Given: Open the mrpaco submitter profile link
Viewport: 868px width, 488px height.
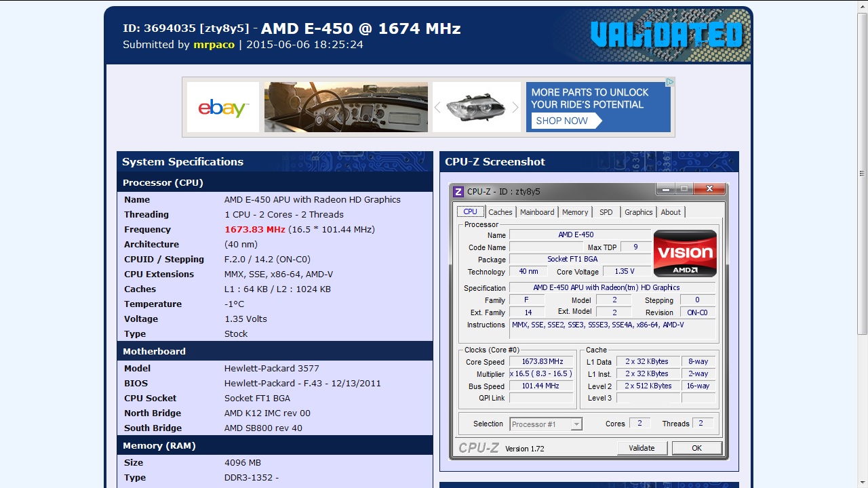Looking at the screenshot, I should click(x=214, y=45).
